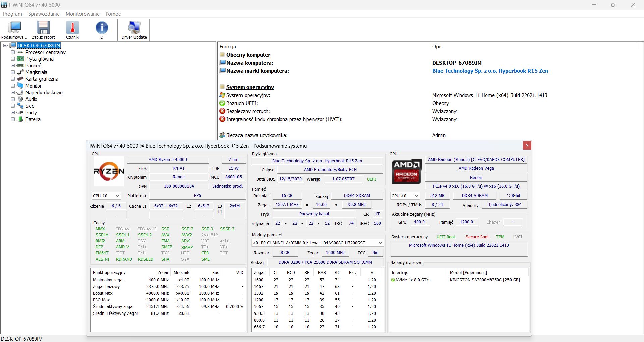Screen dimensions: 644x342
Task: Click the AMD Radeon Vega GPU field
Action: (476, 168)
